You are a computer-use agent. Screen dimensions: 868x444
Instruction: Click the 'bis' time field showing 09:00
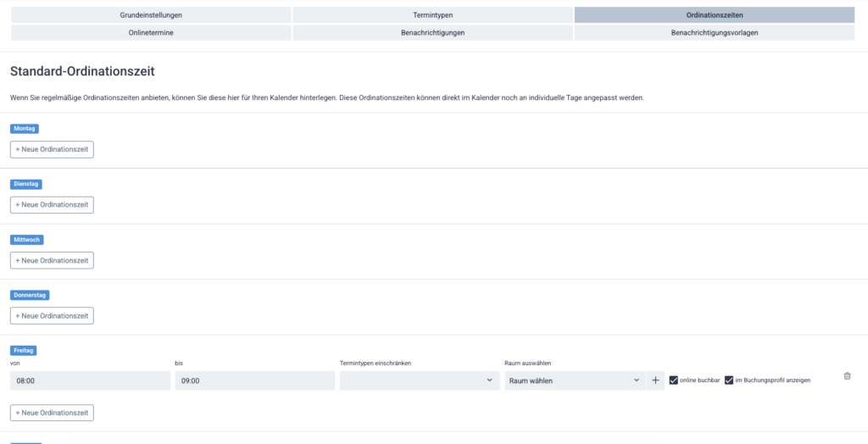pyautogui.click(x=254, y=380)
